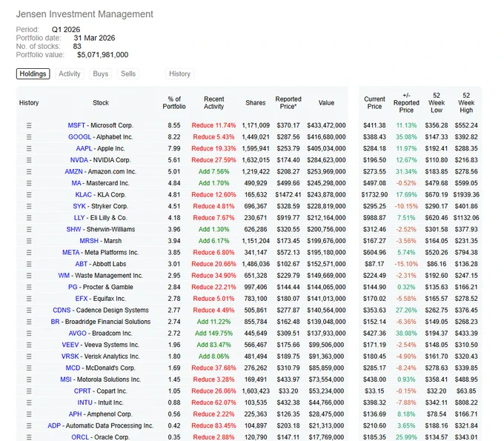Switch to the Sells tab
The height and width of the screenshot is (441, 504).
click(x=128, y=73)
